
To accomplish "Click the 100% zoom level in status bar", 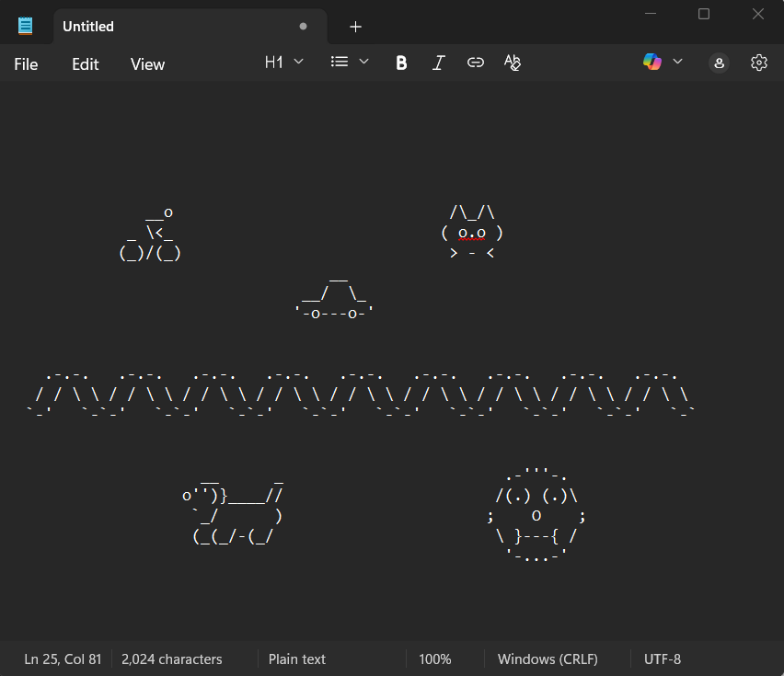I will tap(434, 659).
